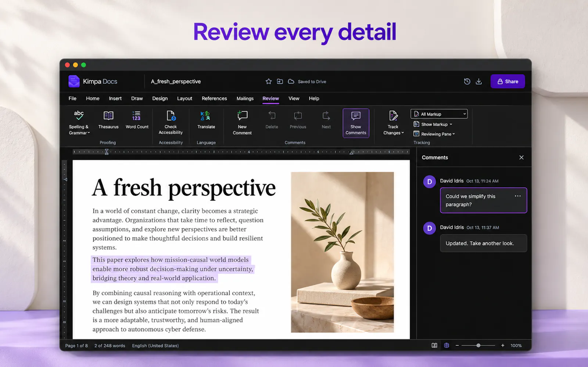Click the Oct 13, 11:24 AM timestamp
588x367 pixels.
[x=482, y=181]
